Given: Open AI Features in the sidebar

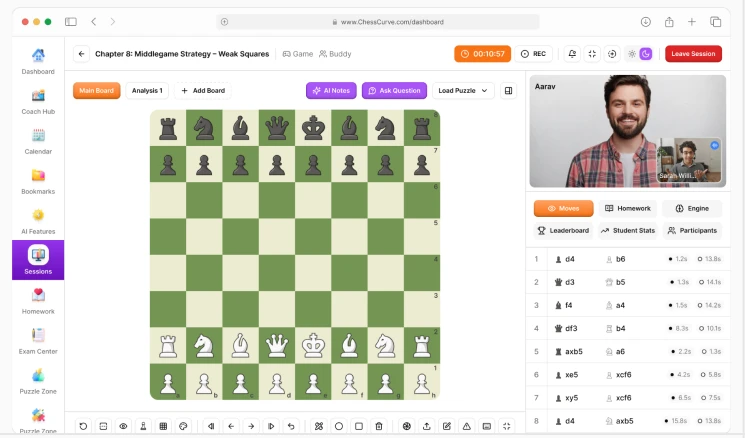Looking at the screenshot, I should pos(38,221).
